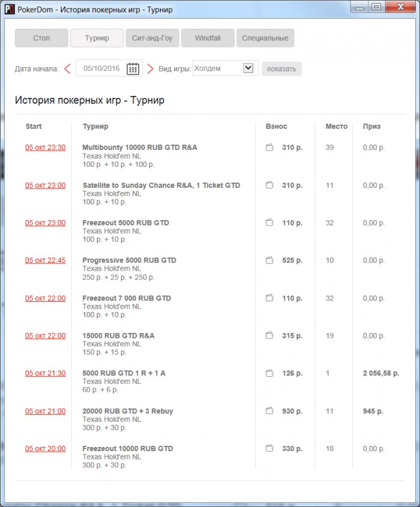The width and height of the screenshot is (420, 507).
Task: Click wallet icon in 20000 RUB GTD + 3 Rebuy row
Action: (x=269, y=410)
